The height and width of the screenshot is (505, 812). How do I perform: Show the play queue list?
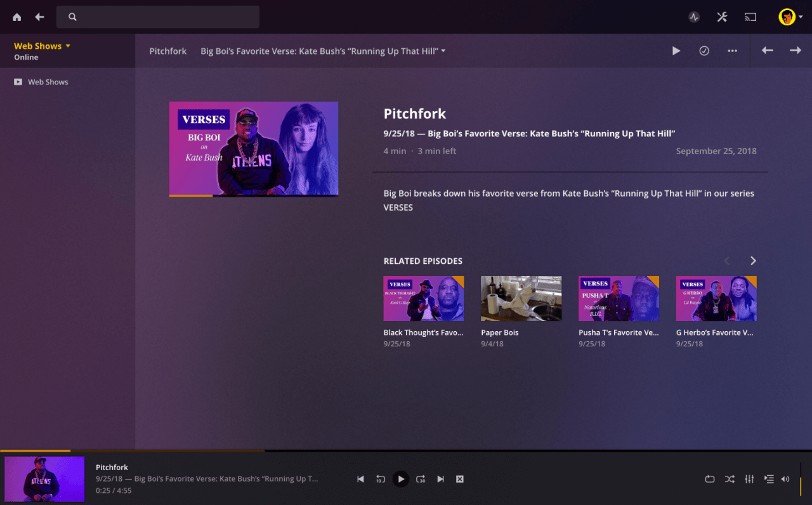768,479
